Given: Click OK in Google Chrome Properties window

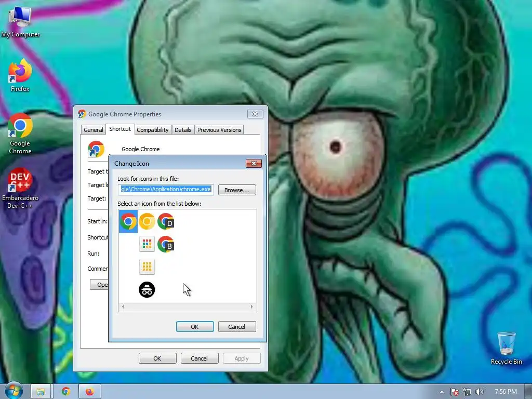Looking at the screenshot, I should (x=157, y=358).
